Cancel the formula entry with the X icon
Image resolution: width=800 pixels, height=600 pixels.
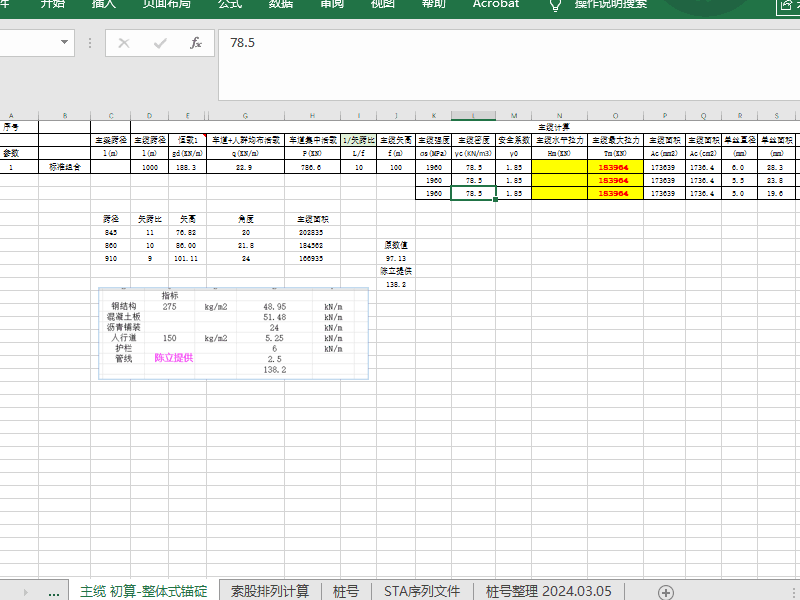[x=124, y=43]
